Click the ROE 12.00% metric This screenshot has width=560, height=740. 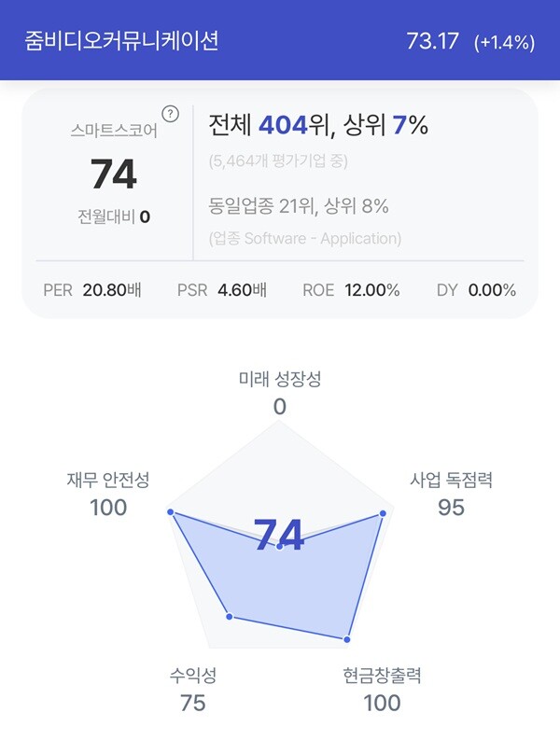(351, 290)
